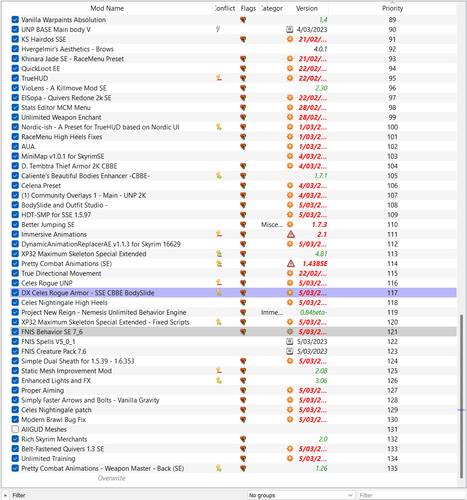Toggle the checkbox for BodySlide and Outfit Studio
This screenshot has height=500, width=467.
(x=15, y=205)
